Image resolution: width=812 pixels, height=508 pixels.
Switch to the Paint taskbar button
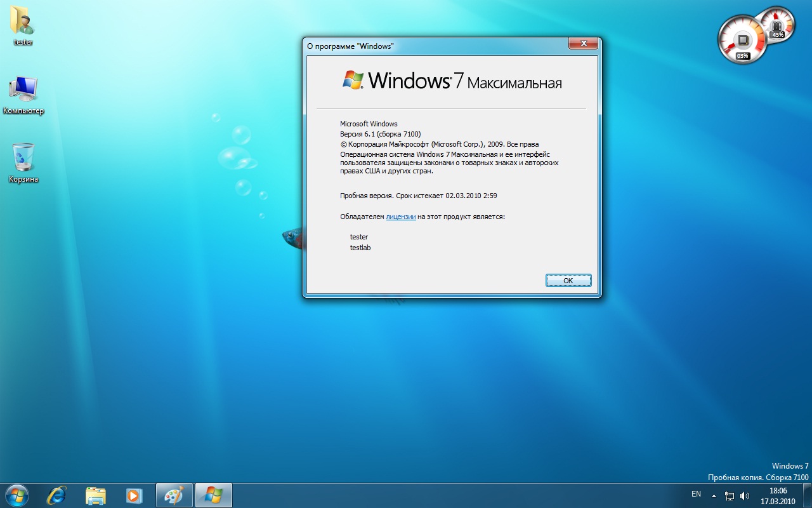(174, 495)
